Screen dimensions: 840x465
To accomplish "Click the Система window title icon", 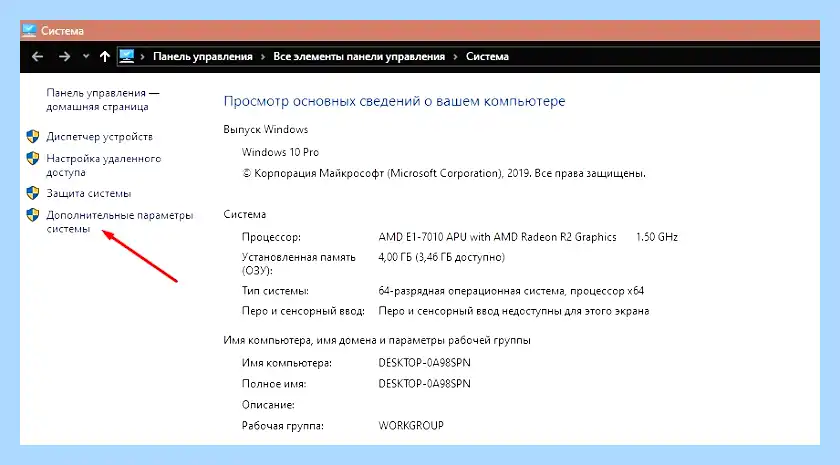I will (29, 31).
